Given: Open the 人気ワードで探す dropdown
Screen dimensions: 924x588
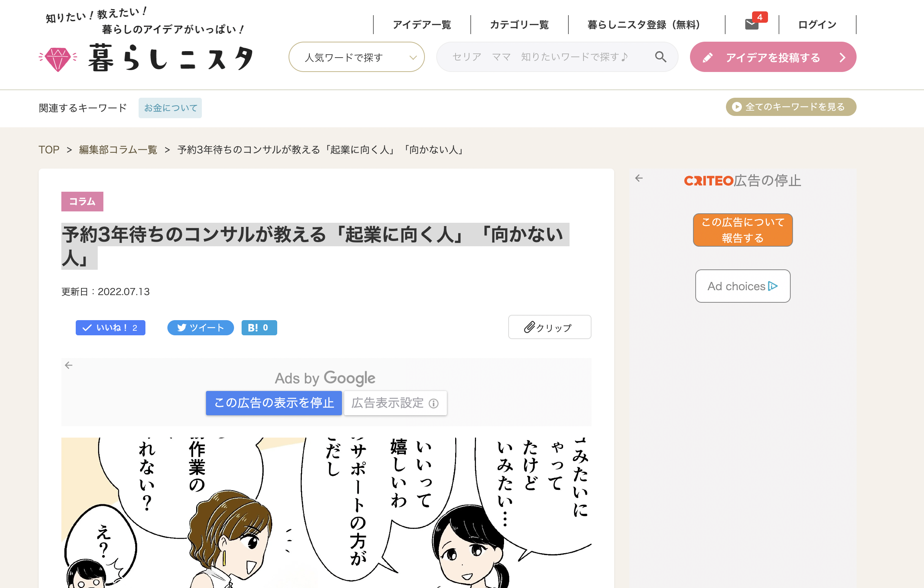Looking at the screenshot, I should click(x=356, y=57).
